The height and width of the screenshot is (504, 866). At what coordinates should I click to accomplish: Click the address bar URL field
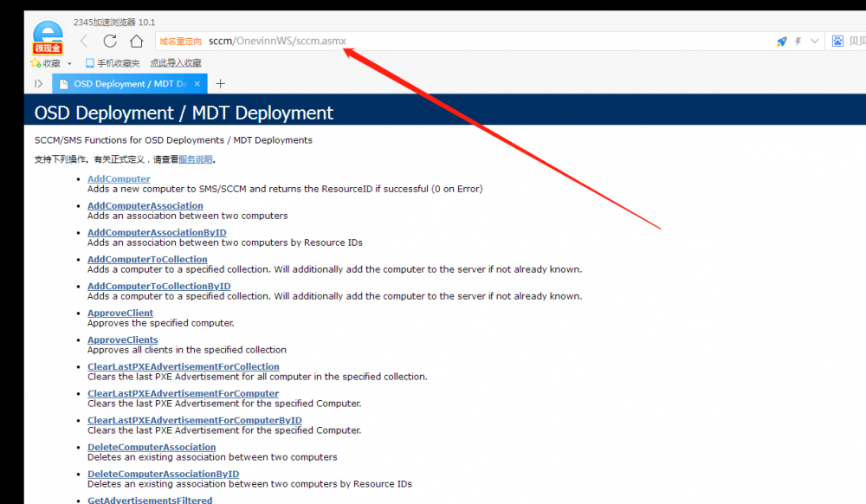[464, 41]
